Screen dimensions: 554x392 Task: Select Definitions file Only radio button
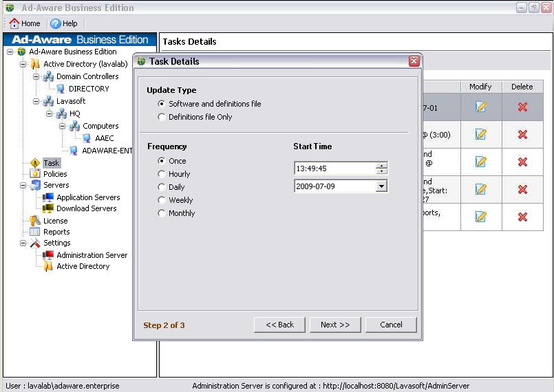point(162,116)
